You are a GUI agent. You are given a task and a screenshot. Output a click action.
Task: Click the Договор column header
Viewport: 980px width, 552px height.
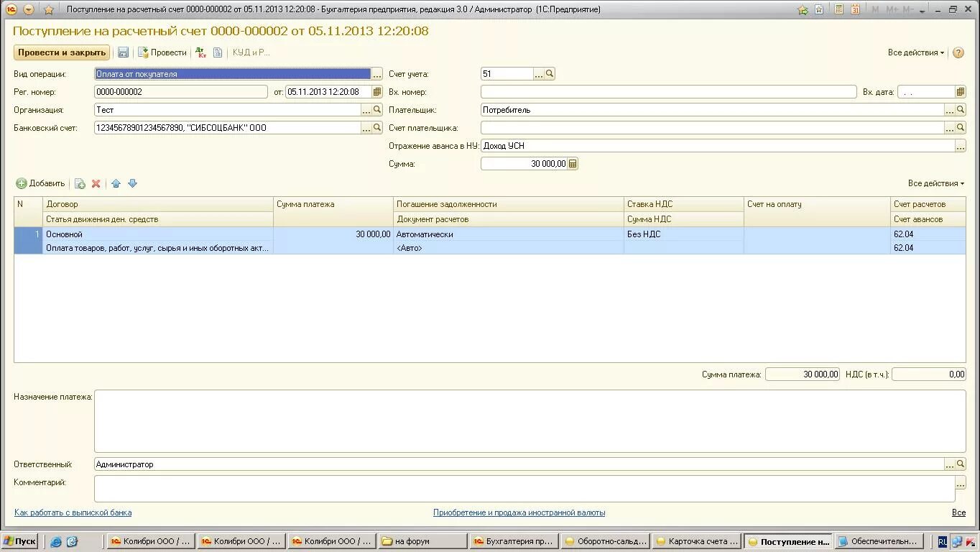[x=158, y=204]
